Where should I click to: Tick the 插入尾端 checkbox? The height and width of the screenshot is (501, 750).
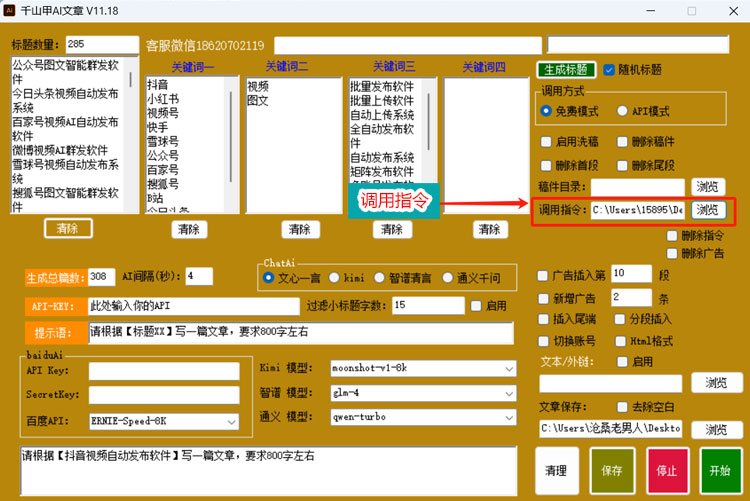pos(543,319)
